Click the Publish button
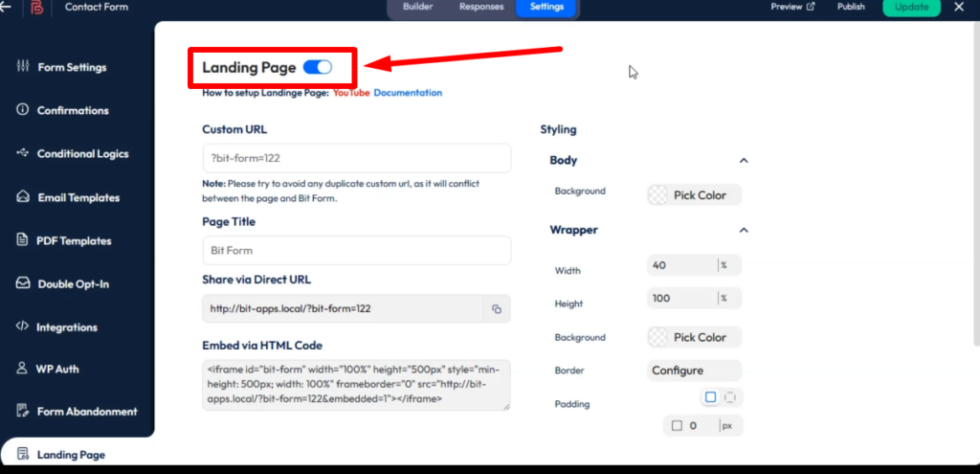The height and width of the screenshot is (474, 980). coord(851,7)
